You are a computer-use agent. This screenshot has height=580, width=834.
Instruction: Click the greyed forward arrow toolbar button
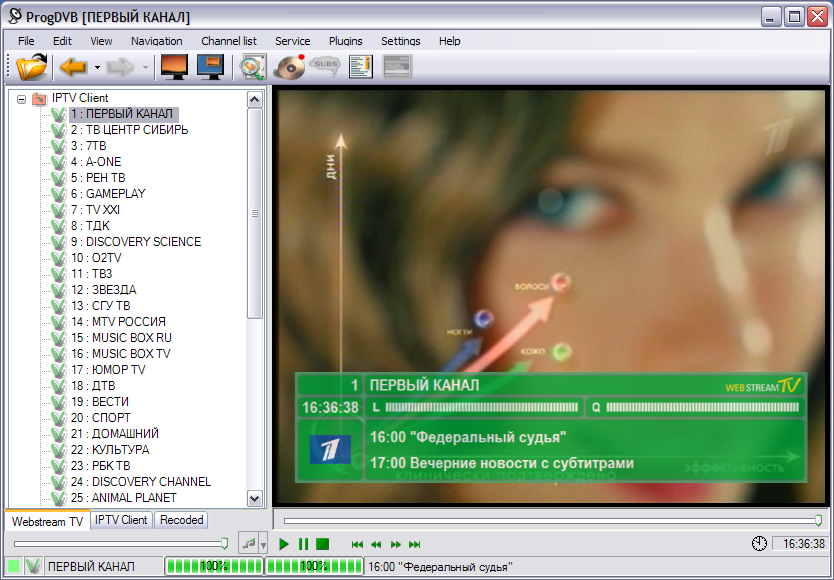pyautogui.click(x=120, y=67)
